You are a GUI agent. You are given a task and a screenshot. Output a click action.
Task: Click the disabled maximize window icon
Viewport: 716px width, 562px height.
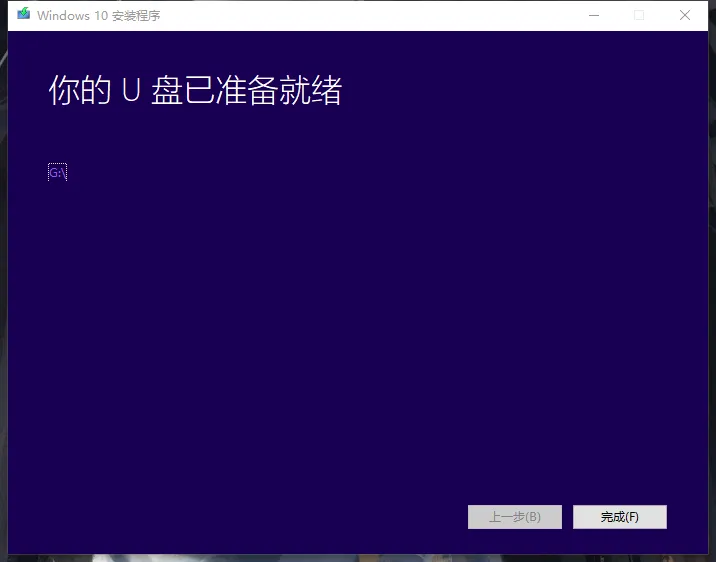(x=639, y=15)
